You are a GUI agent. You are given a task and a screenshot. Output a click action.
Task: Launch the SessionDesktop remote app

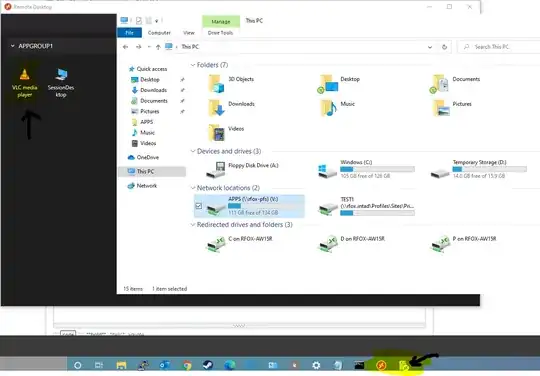61,83
